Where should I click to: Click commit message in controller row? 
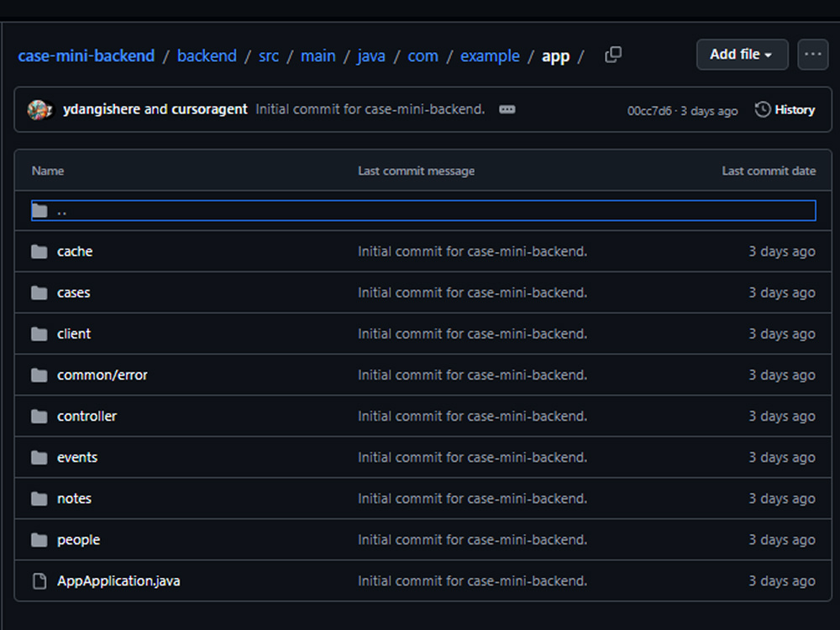pyautogui.click(x=472, y=417)
